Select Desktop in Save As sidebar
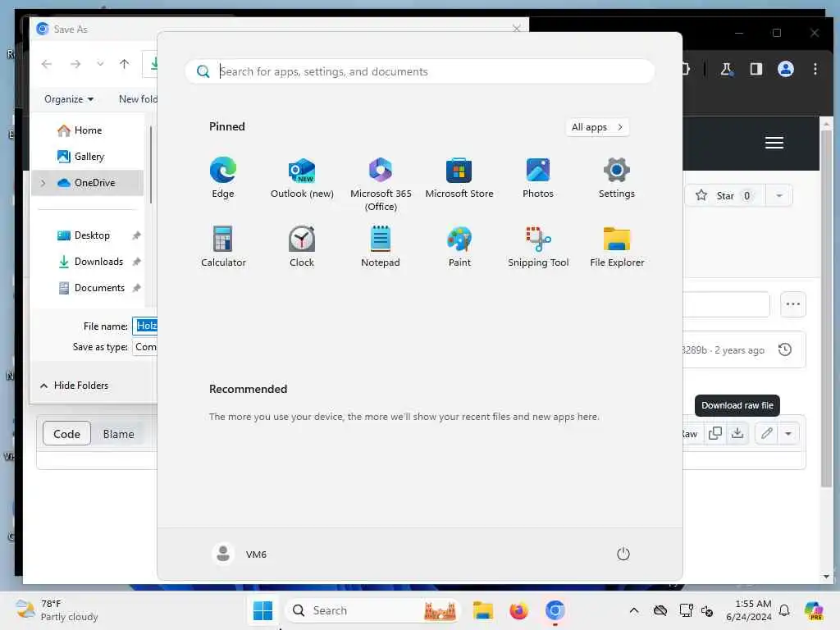The width and height of the screenshot is (840, 630). [x=88, y=235]
